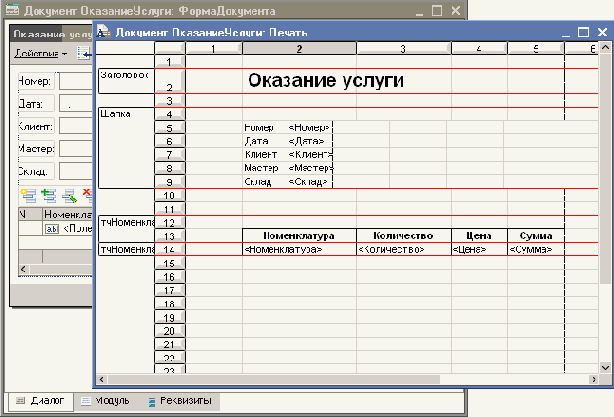Click the add row icon in table toolbar

[x=27, y=194]
